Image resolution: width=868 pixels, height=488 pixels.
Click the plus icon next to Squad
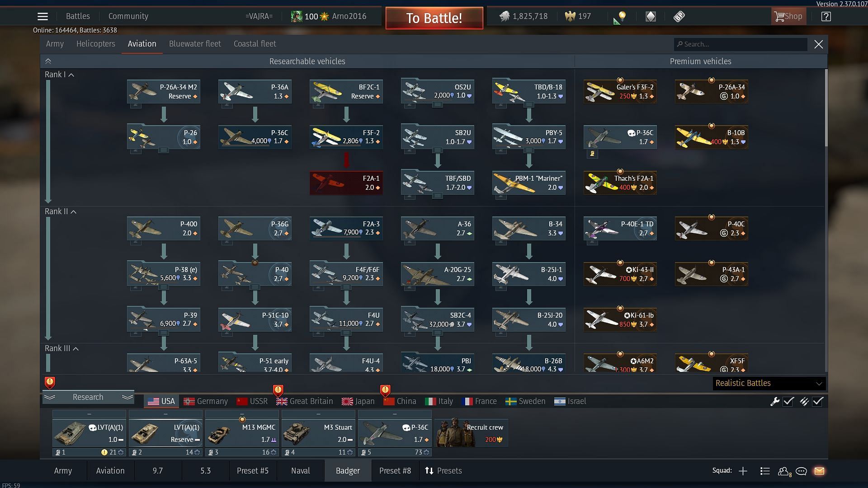coord(743,471)
